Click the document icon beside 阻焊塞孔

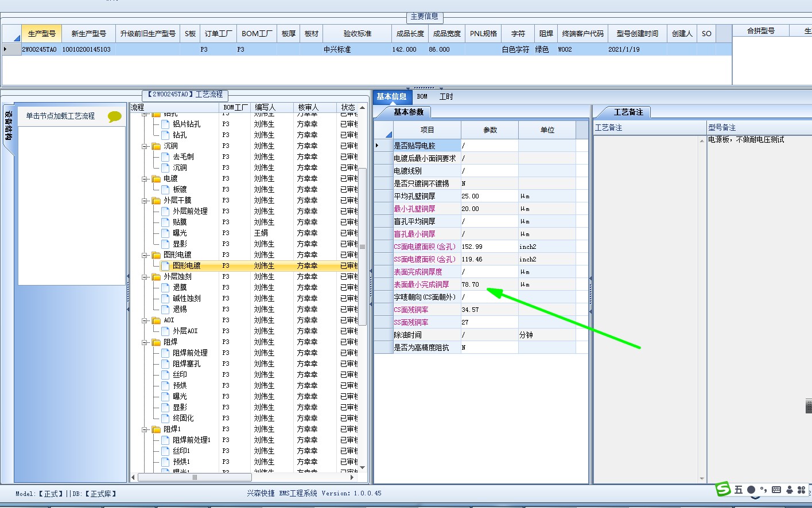(x=165, y=364)
